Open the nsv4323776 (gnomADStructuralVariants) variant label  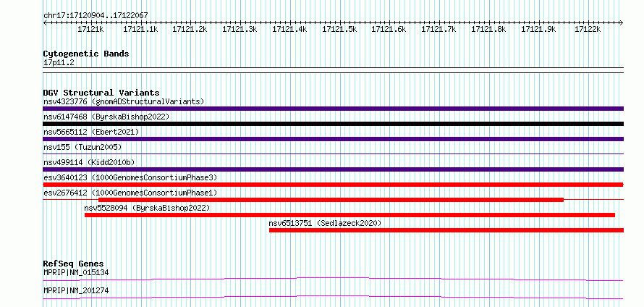click(x=124, y=101)
